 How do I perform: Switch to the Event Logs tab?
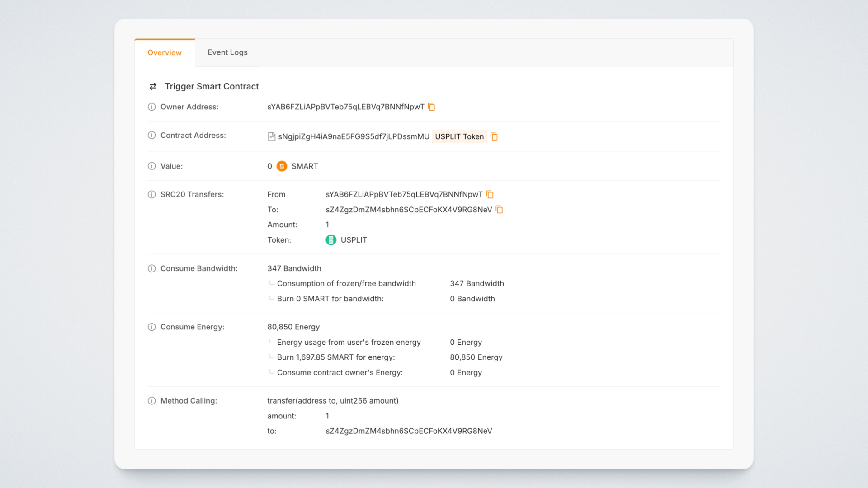(227, 52)
